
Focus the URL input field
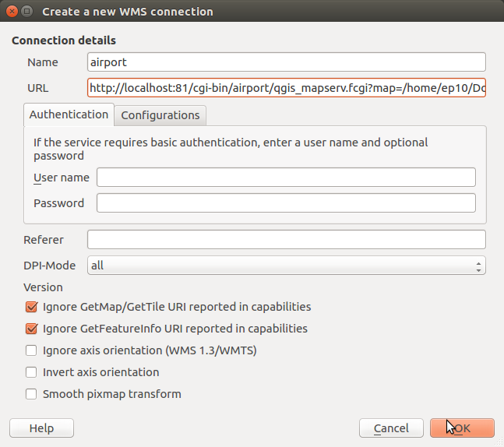(286, 89)
